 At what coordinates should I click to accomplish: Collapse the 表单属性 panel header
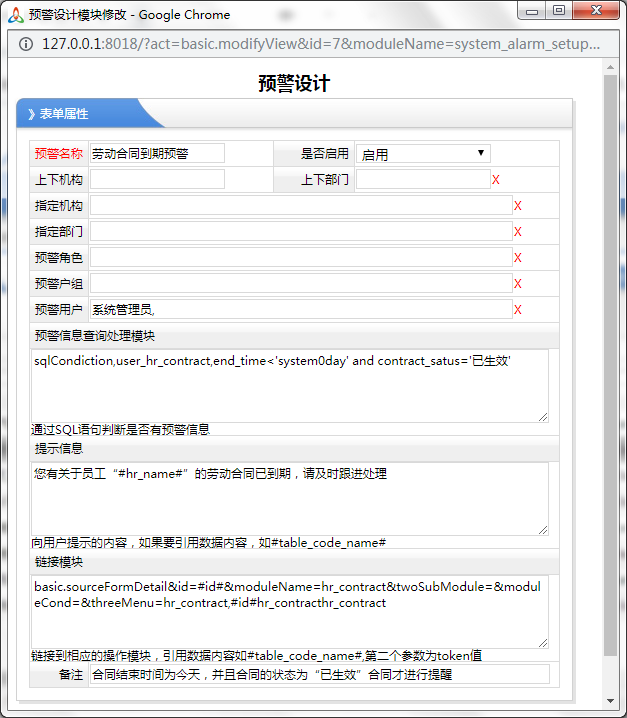(90, 114)
